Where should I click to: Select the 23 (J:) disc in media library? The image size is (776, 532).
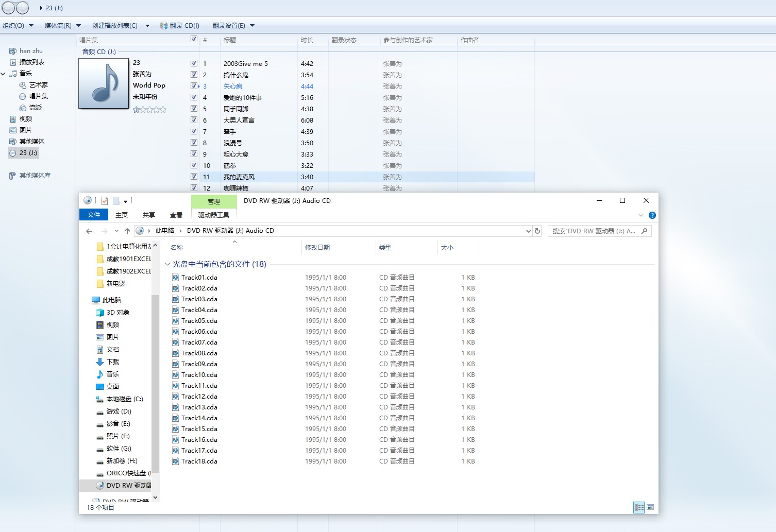tap(28, 153)
